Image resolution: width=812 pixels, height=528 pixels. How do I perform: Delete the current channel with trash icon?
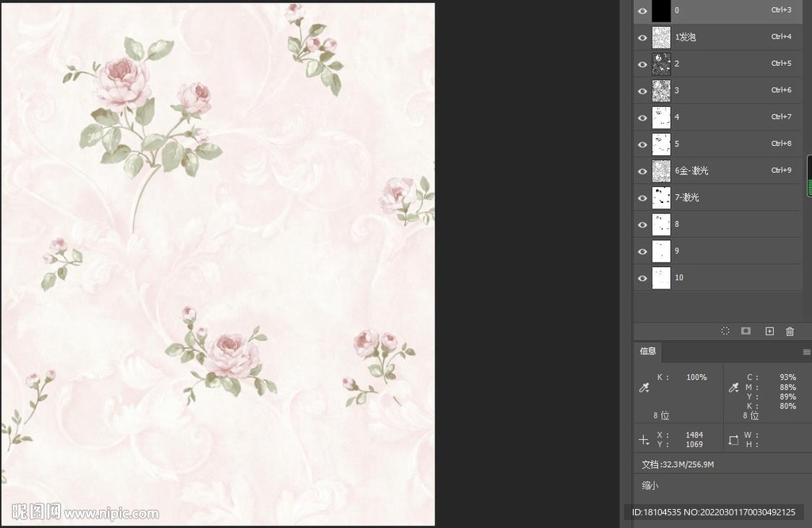point(790,331)
